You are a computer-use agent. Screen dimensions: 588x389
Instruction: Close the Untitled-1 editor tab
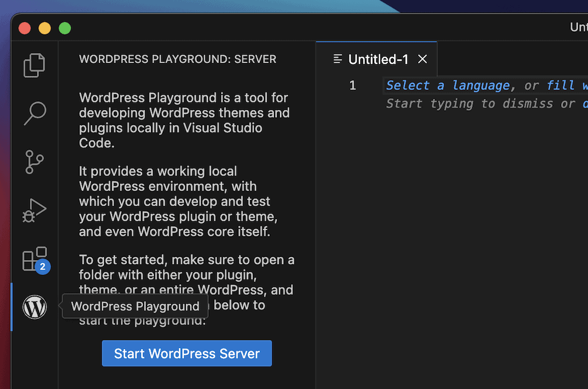click(x=422, y=59)
